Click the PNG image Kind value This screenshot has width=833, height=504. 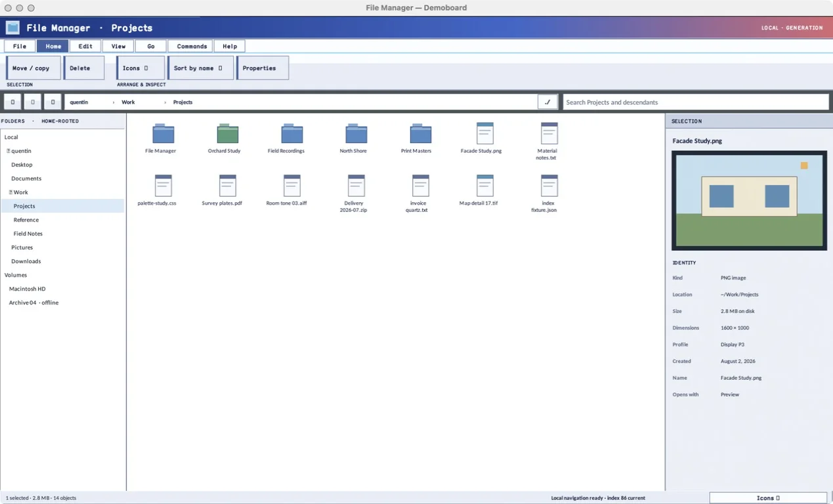pyautogui.click(x=733, y=278)
